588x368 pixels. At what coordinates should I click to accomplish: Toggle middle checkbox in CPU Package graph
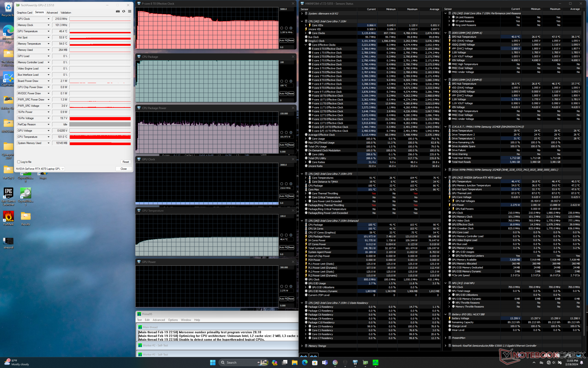(x=286, y=81)
